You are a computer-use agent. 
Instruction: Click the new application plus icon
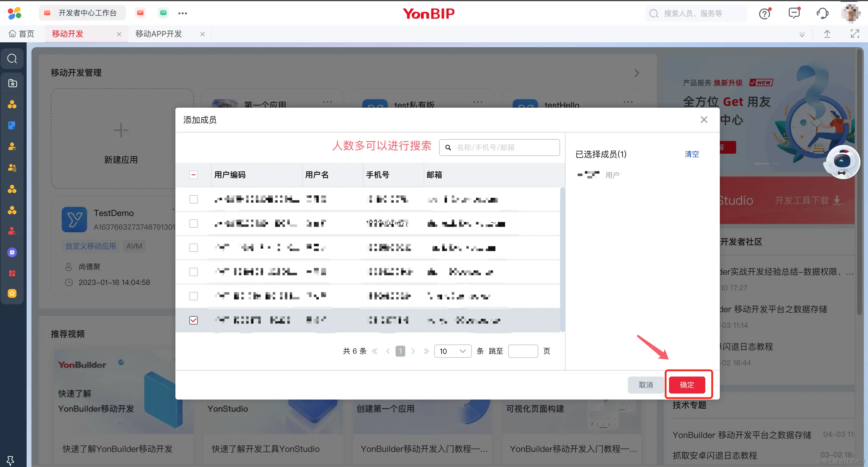click(121, 130)
